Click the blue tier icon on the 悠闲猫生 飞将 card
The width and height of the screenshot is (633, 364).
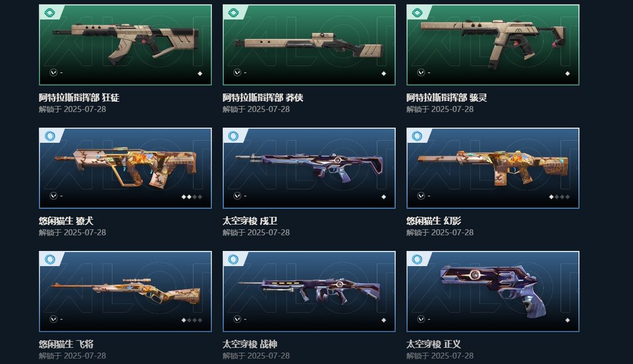(50, 259)
